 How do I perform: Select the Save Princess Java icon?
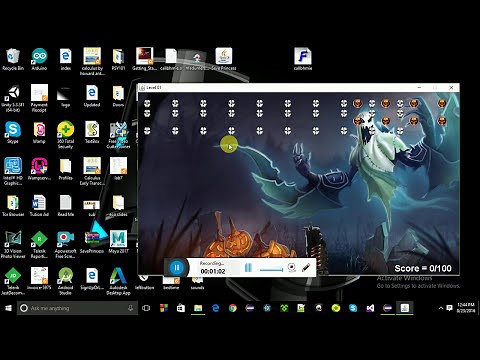(x=224, y=59)
